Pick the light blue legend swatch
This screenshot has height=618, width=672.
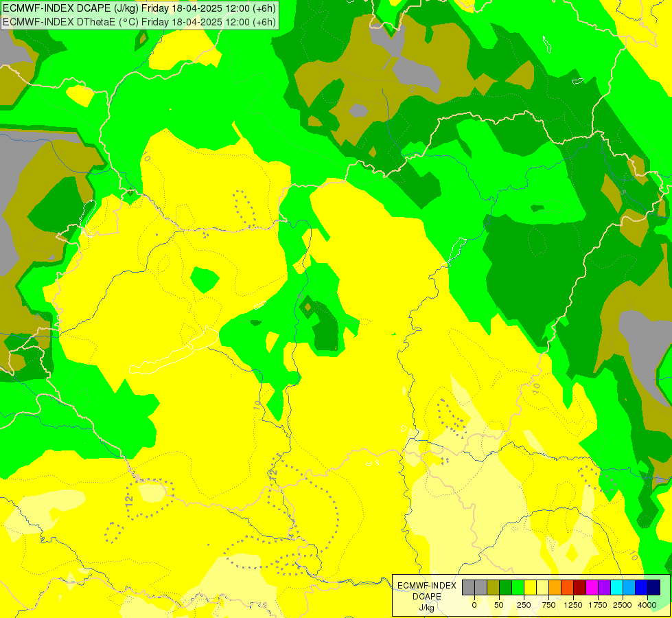click(x=629, y=587)
